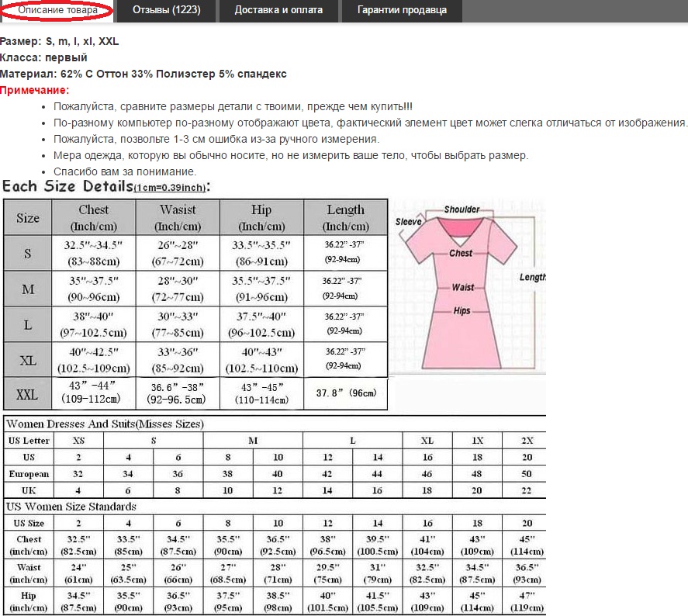Viewport: 688px width, 616px height.
Task: Click the European row label
Action: click(29, 474)
